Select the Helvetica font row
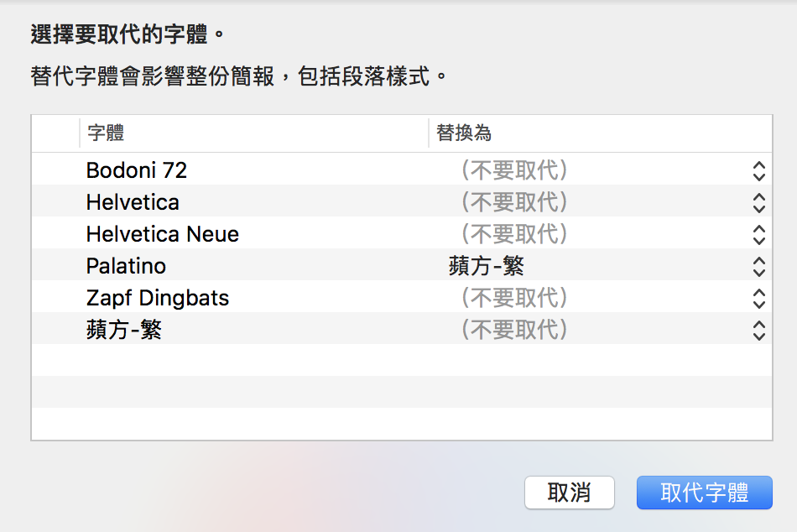 click(133, 202)
